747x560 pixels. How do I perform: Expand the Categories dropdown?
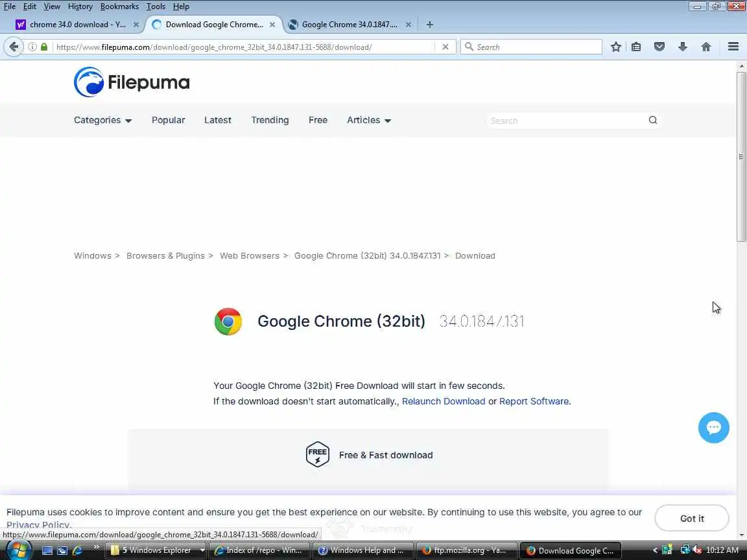102,120
